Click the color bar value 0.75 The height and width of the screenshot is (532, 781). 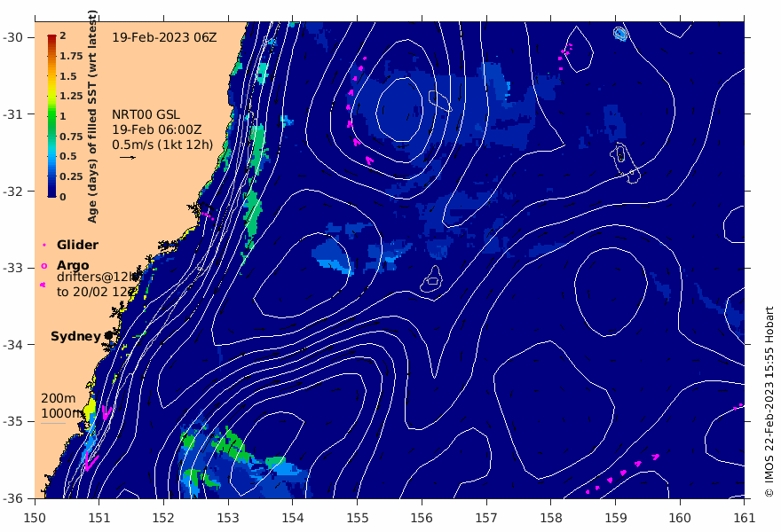click(71, 137)
